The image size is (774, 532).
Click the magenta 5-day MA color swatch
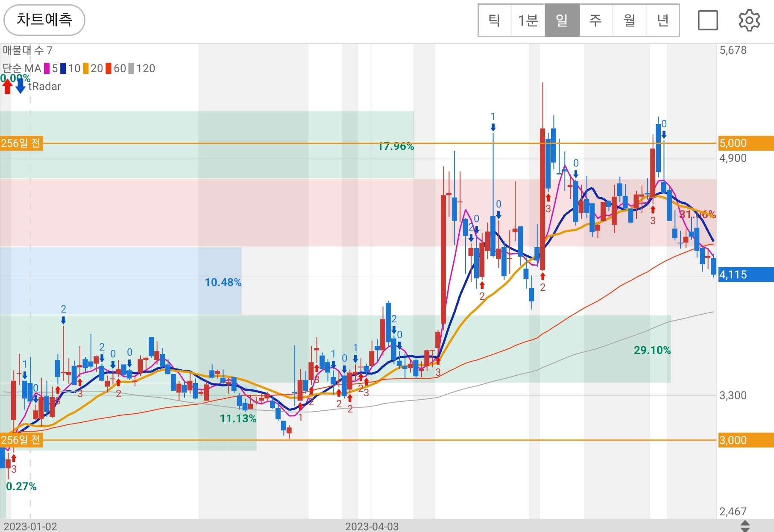point(47,68)
